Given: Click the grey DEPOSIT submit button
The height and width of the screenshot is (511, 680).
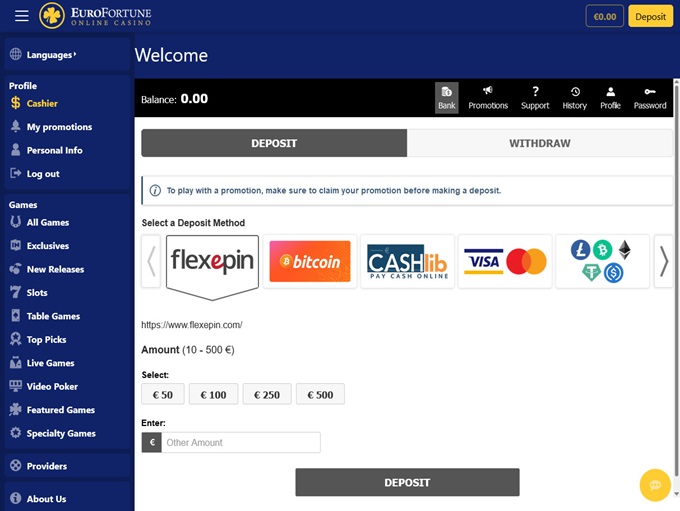Looking at the screenshot, I should point(407,482).
